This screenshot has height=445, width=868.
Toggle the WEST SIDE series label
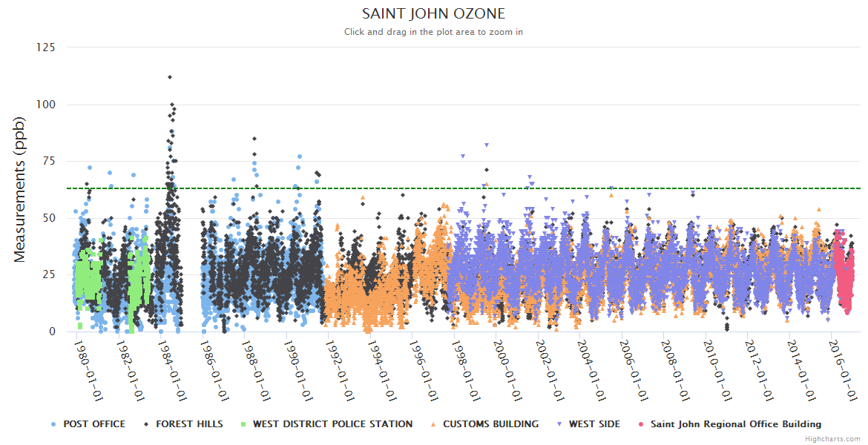pyautogui.click(x=594, y=424)
